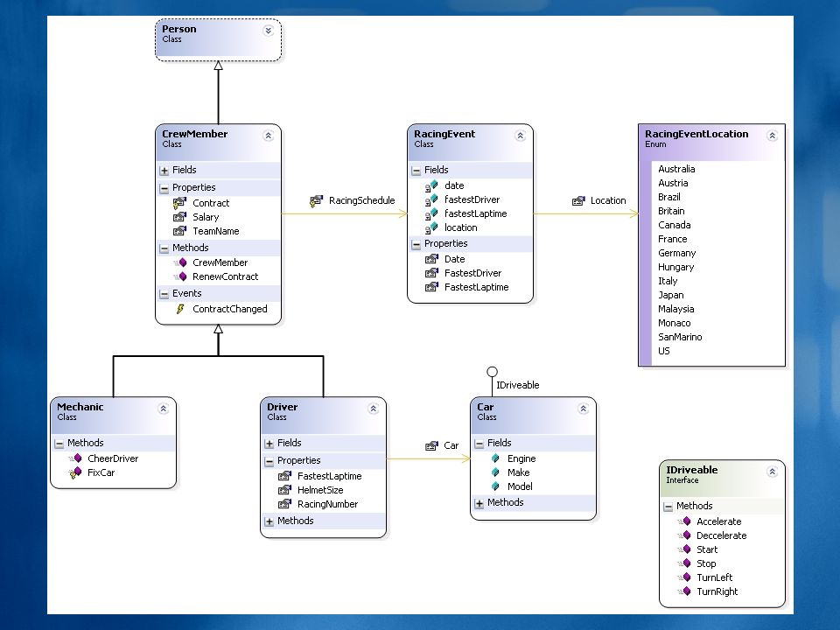Expand the Fields section in CrewMember
Viewport: 840px width, 630px height.
[x=164, y=171]
